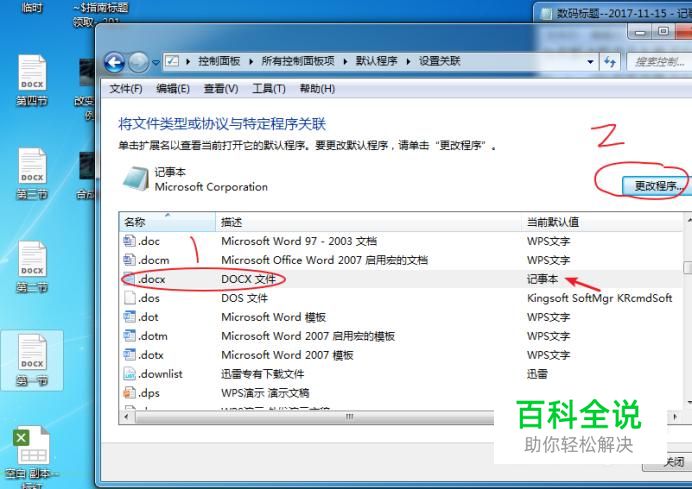The height and width of the screenshot is (489, 692).
Task: Click 迅雷 default value for .downlist
Action: point(537,374)
